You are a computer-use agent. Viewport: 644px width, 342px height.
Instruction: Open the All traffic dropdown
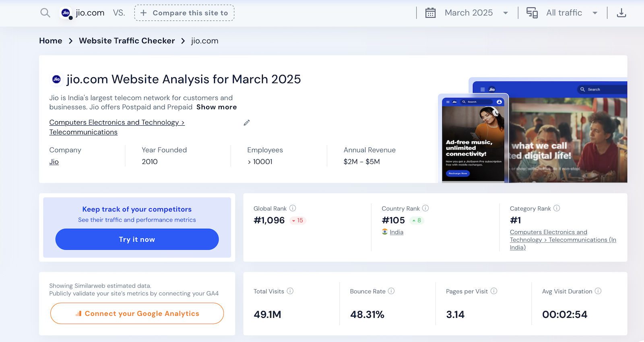[564, 13]
